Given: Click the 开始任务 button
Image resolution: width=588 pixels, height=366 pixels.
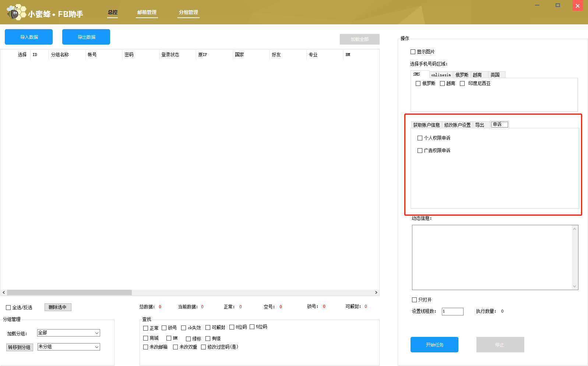Looking at the screenshot, I should (x=434, y=345).
